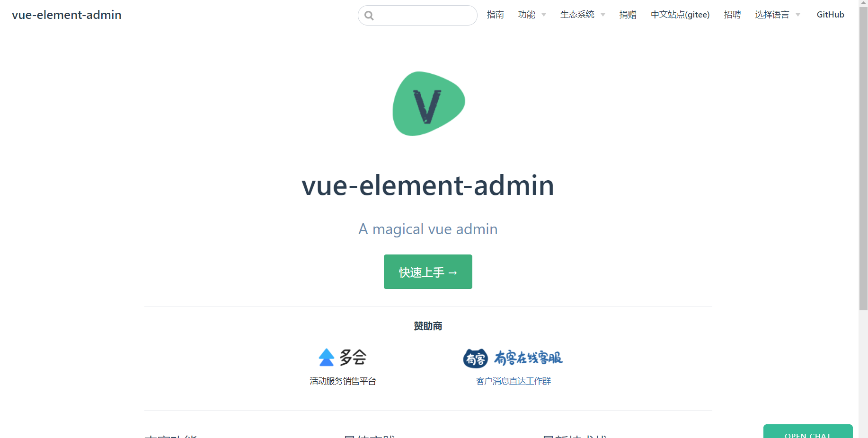Click the blue triangle 多会 icon
This screenshot has height=438, width=868.
click(x=327, y=358)
